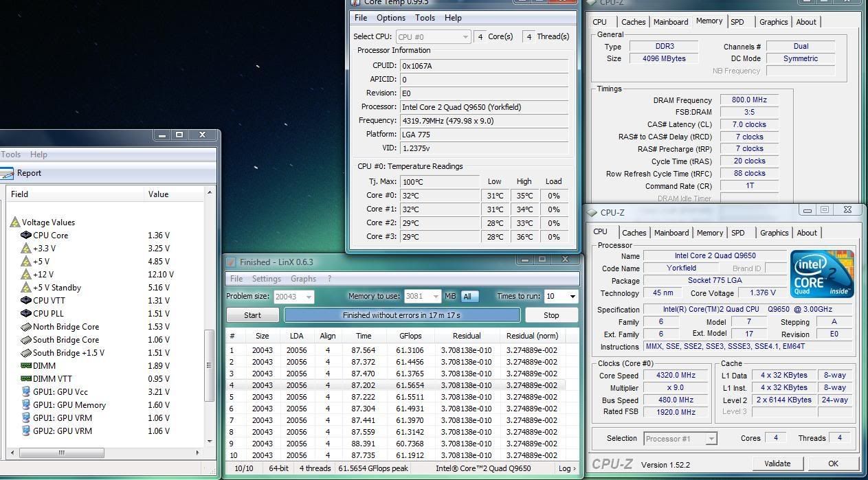Image resolution: width=868 pixels, height=480 pixels.
Task: Open the Tools menu in the voltage window
Action: [x=10, y=155]
